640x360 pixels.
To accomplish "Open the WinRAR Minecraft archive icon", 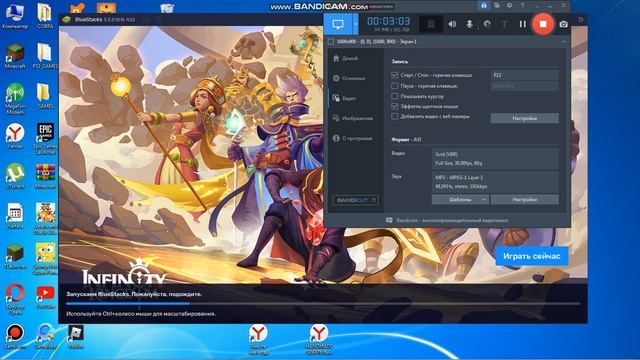I will point(45,176).
